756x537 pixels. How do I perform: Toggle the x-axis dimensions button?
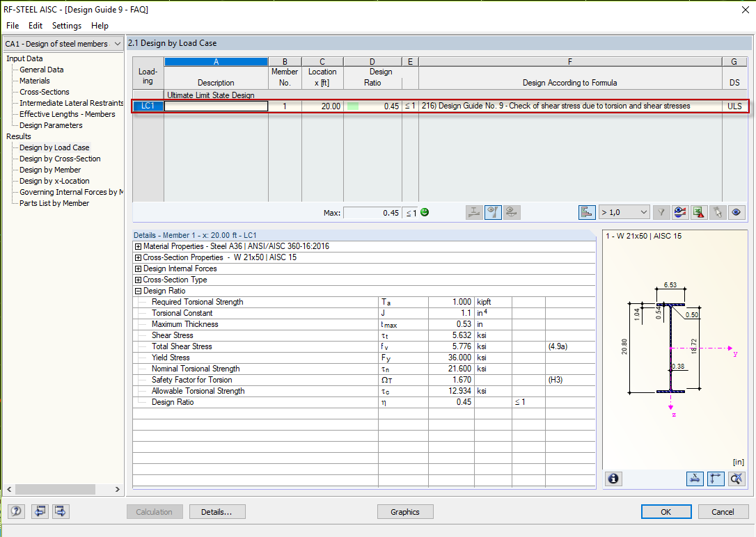click(695, 479)
